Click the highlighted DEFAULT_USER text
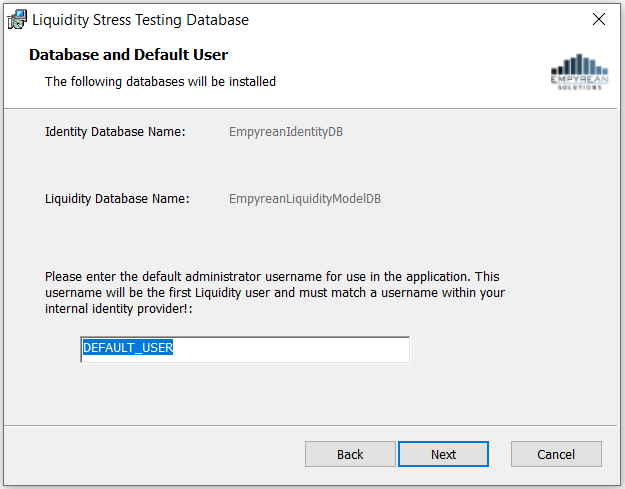The image size is (625, 489). [128, 348]
